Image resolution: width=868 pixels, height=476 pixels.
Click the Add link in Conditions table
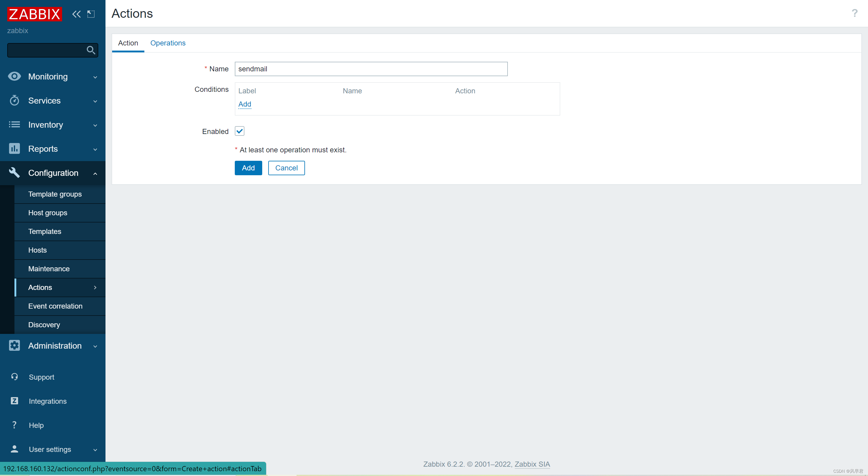tap(244, 104)
